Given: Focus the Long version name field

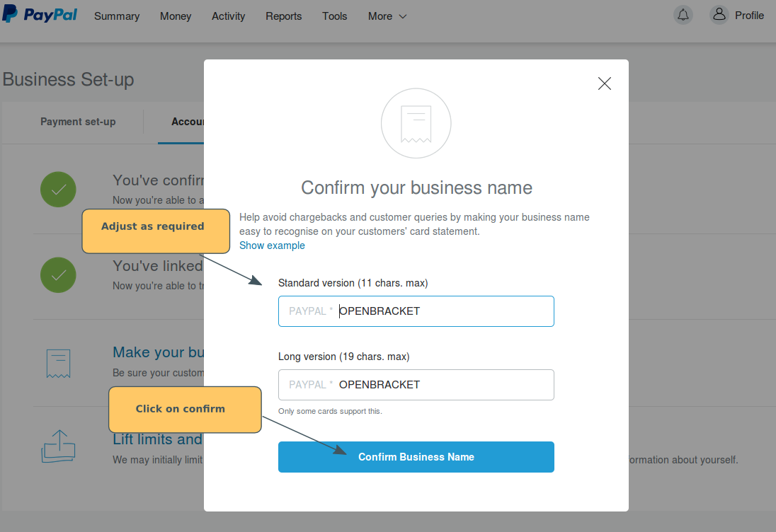Looking at the screenshot, I should click(x=416, y=385).
